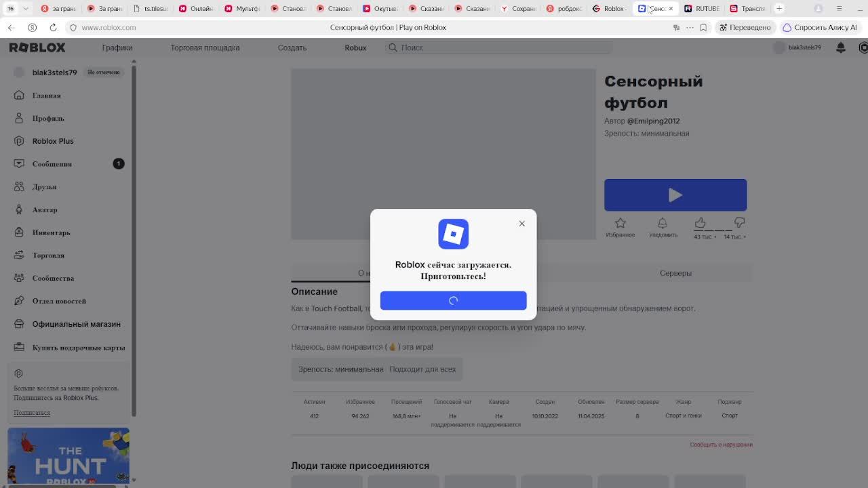Click the thumbs up like icon
The image size is (868, 488).
point(700,222)
